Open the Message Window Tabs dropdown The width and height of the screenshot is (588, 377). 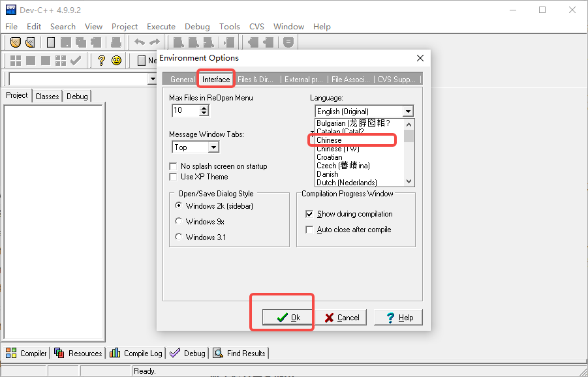pyautogui.click(x=213, y=147)
